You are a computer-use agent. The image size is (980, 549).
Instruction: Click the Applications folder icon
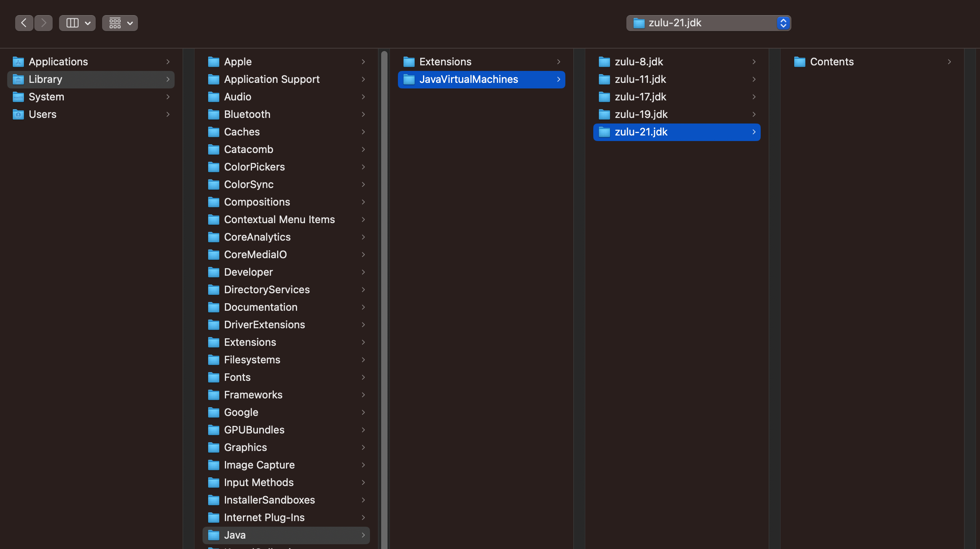[x=18, y=62]
